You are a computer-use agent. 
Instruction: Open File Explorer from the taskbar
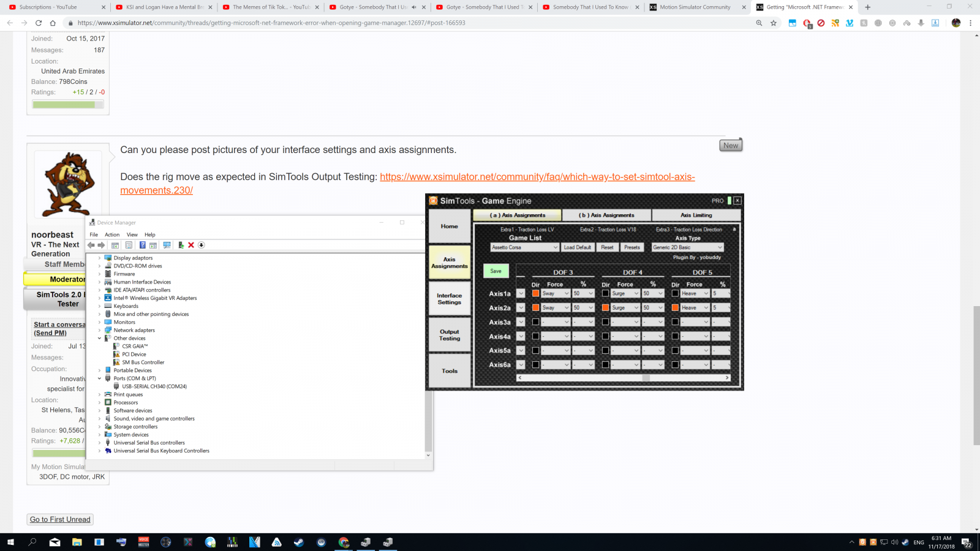(x=77, y=542)
